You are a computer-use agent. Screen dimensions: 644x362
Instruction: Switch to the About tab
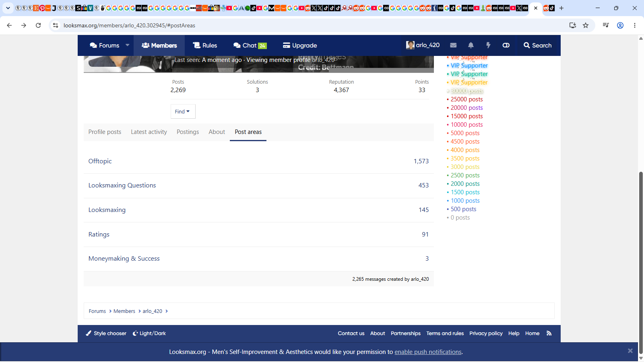click(217, 132)
